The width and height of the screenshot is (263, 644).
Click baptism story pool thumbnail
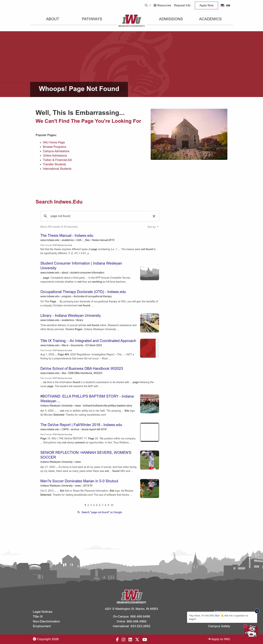(150, 404)
